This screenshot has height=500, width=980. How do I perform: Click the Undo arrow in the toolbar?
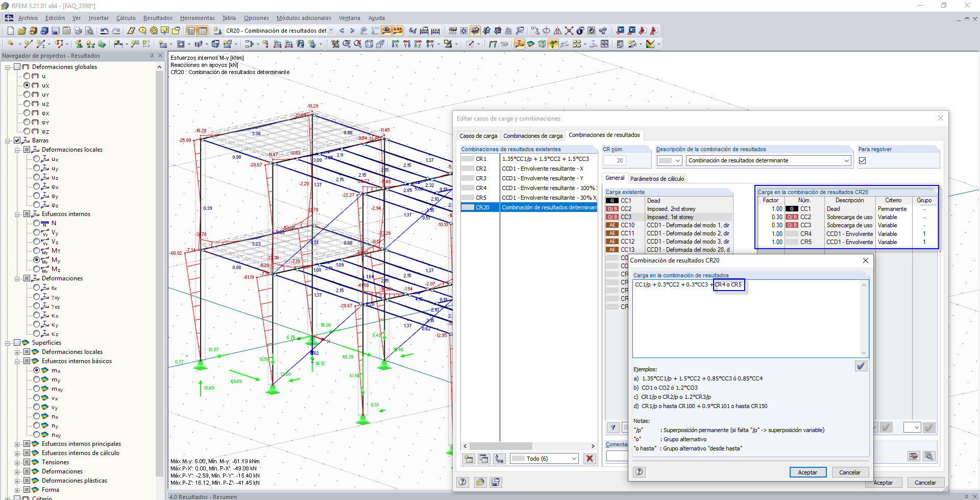click(x=104, y=31)
